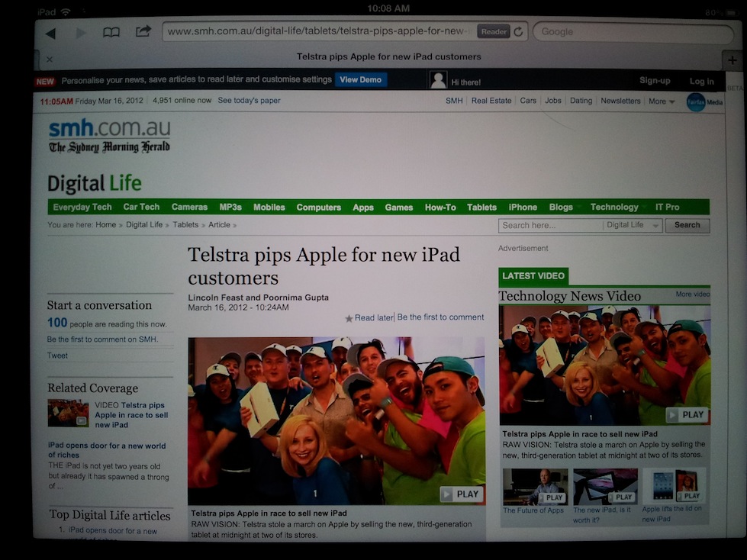Click Tablets in breadcrumb trail
The image size is (747, 560).
[x=185, y=224]
